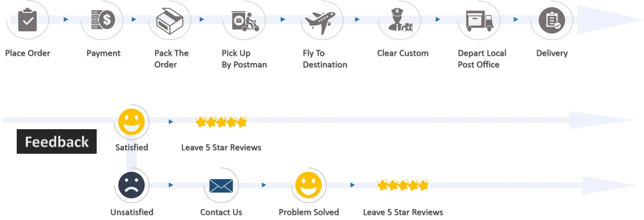Click the delivery truck post office icon
644x220 pixels.
(480, 21)
